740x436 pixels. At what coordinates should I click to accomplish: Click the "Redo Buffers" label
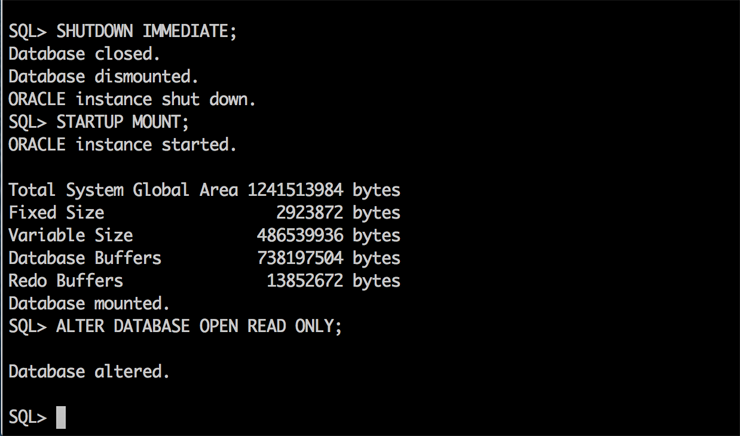click(65, 281)
